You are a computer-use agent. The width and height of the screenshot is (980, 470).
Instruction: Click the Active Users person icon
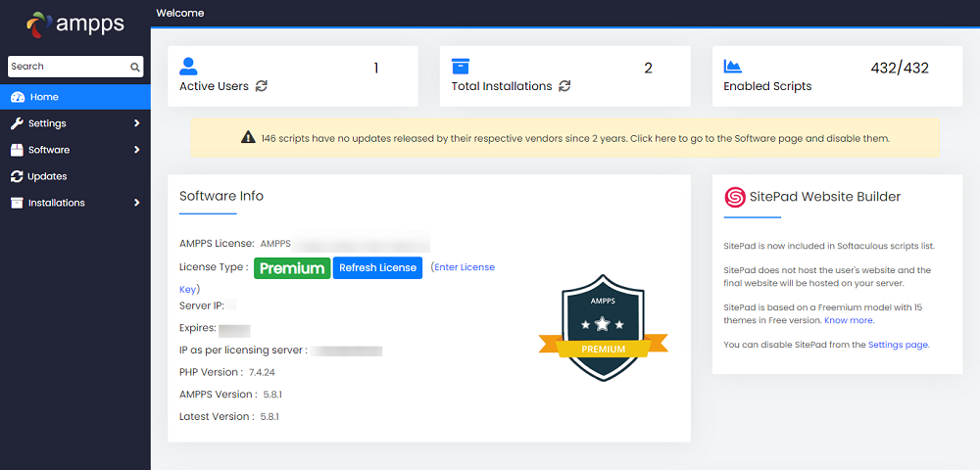tap(188, 67)
